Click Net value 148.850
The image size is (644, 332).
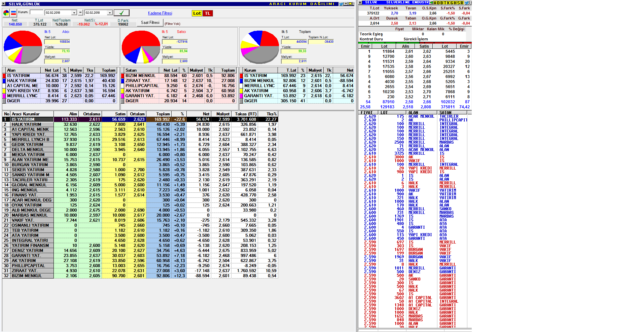pos(15,24)
